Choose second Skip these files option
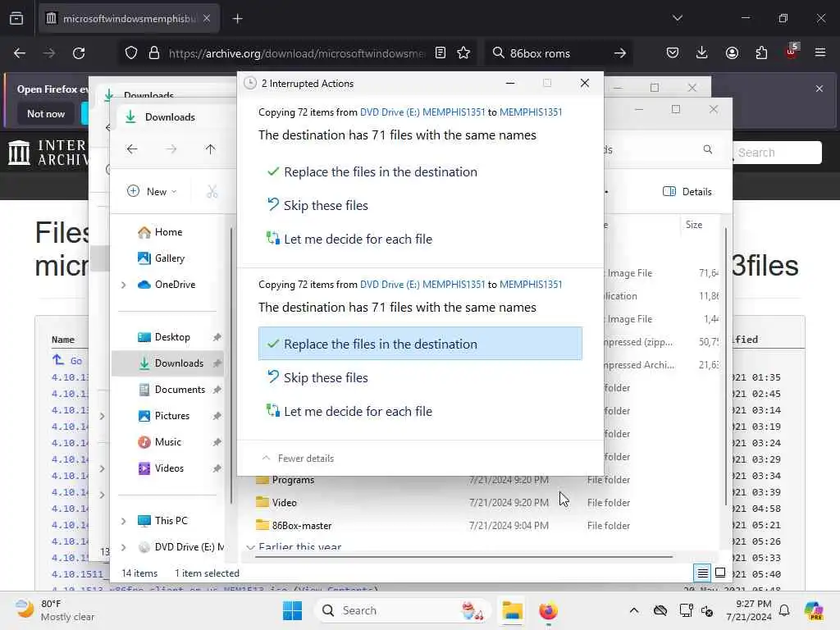This screenshot has width=840, height=630. (x=420, y=377)
